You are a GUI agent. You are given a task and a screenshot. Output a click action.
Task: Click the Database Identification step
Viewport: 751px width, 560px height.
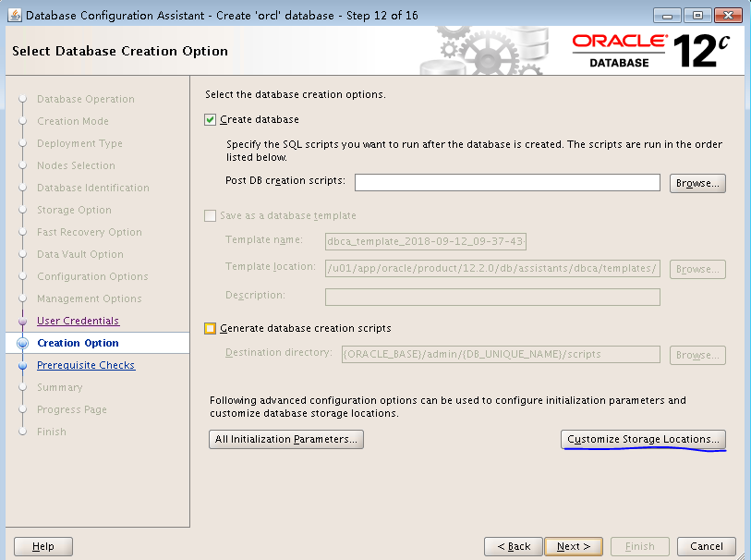[93, 188]
